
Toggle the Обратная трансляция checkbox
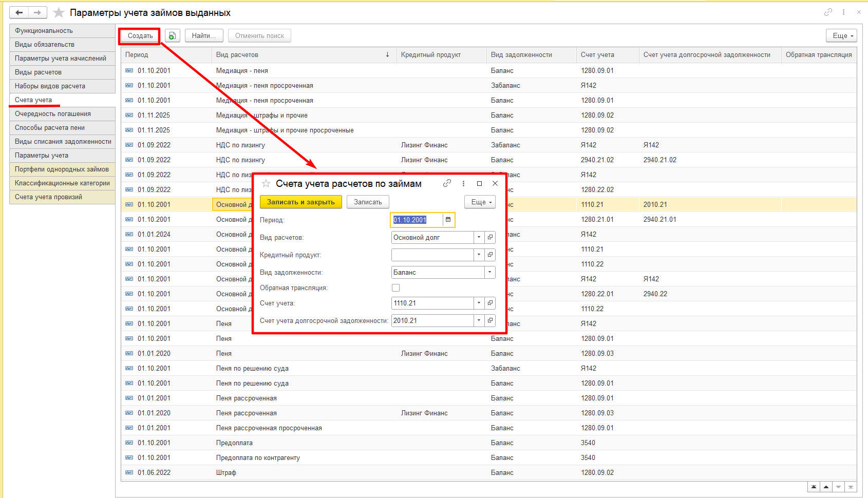pos(395,288)
